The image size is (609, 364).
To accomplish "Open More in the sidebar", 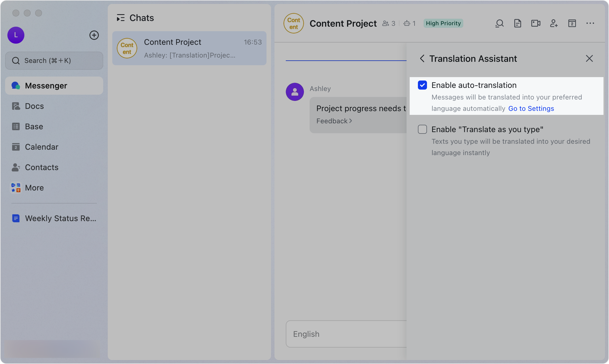I will click(34, 188).
